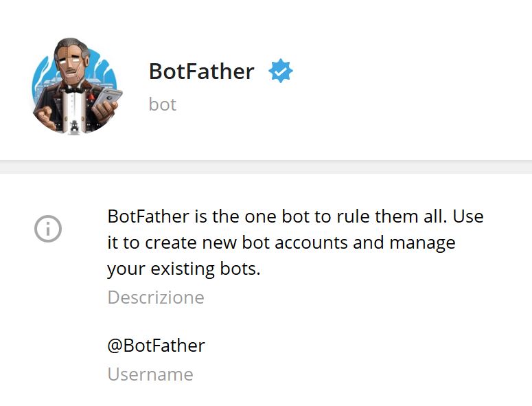Click the gray divider below the header
532x406 pixels.
coord(266,167)
